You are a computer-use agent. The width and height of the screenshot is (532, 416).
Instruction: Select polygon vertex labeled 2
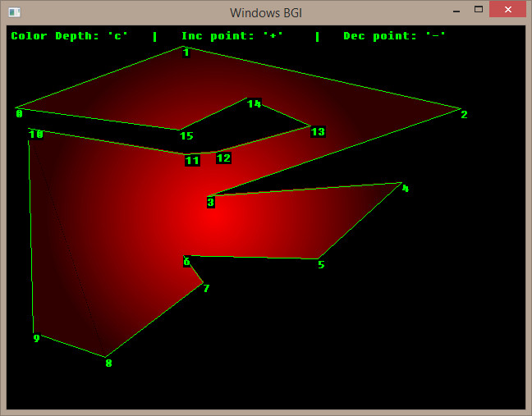click(464, 114)
